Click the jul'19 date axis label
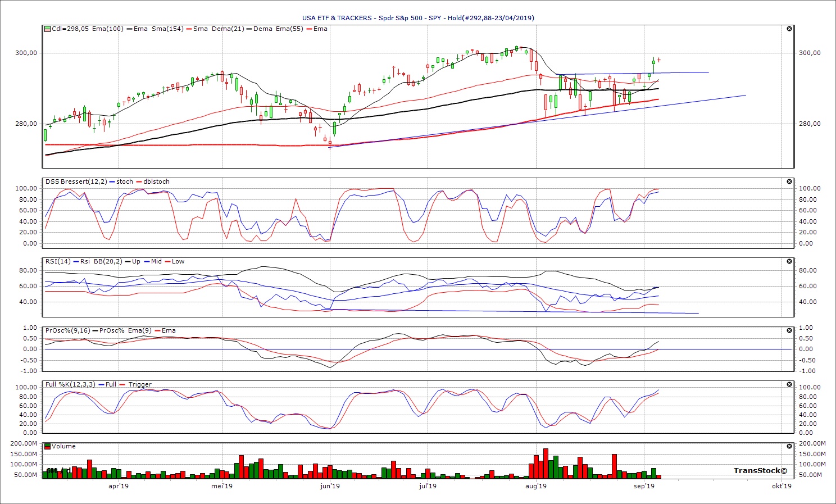Image resolution: width=836 pixels, height=504 pixels. [x=428, y=486]
